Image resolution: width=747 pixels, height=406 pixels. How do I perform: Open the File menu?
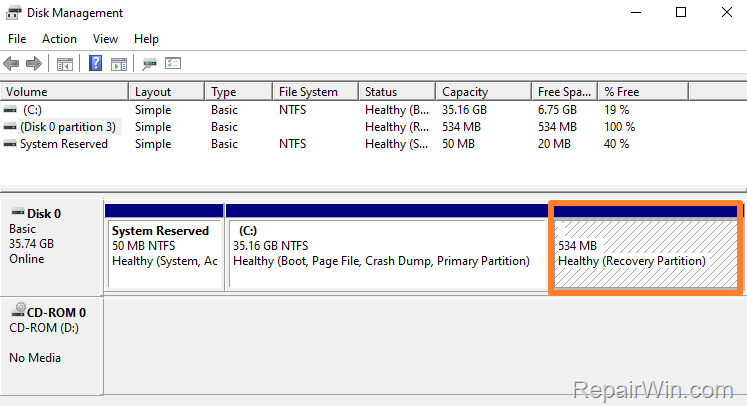tap(17, 39)
